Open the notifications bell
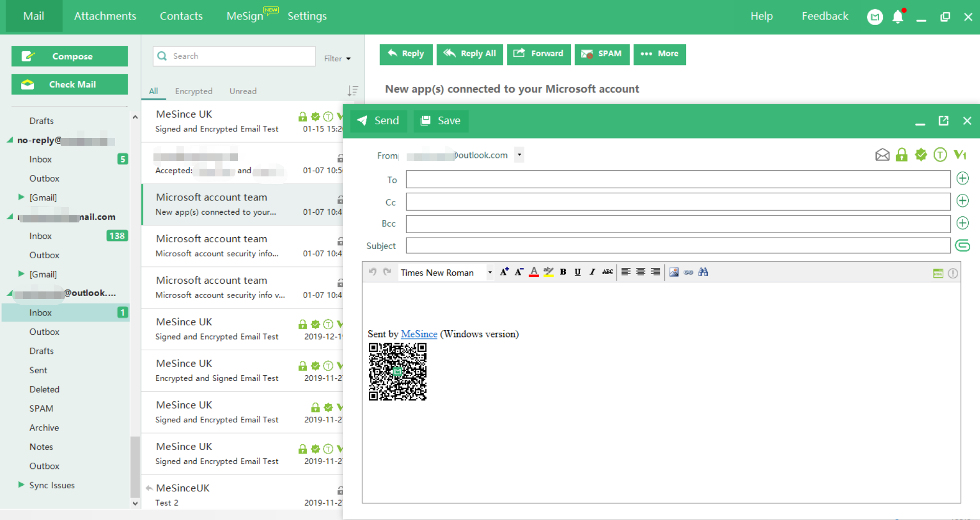The height and width of the screenshot is (520, 980). pyautogui.click(x=898, y=17)
